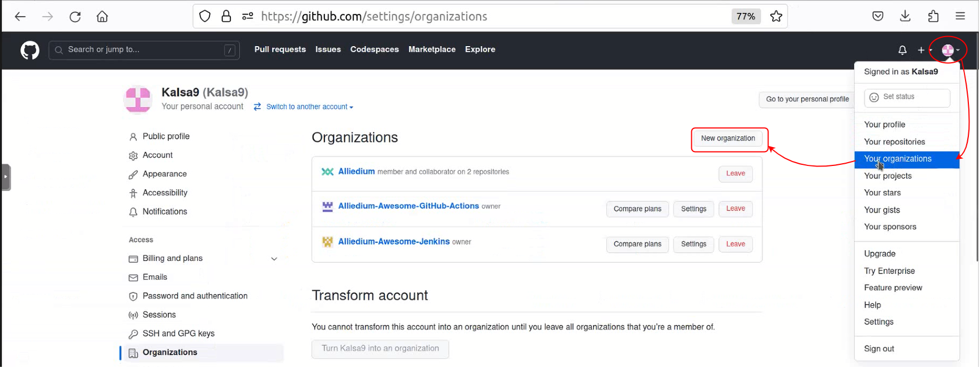Viewport: 980px width, 368px height.
Task: Reload the page with the refresh icon
Action: 75,17
